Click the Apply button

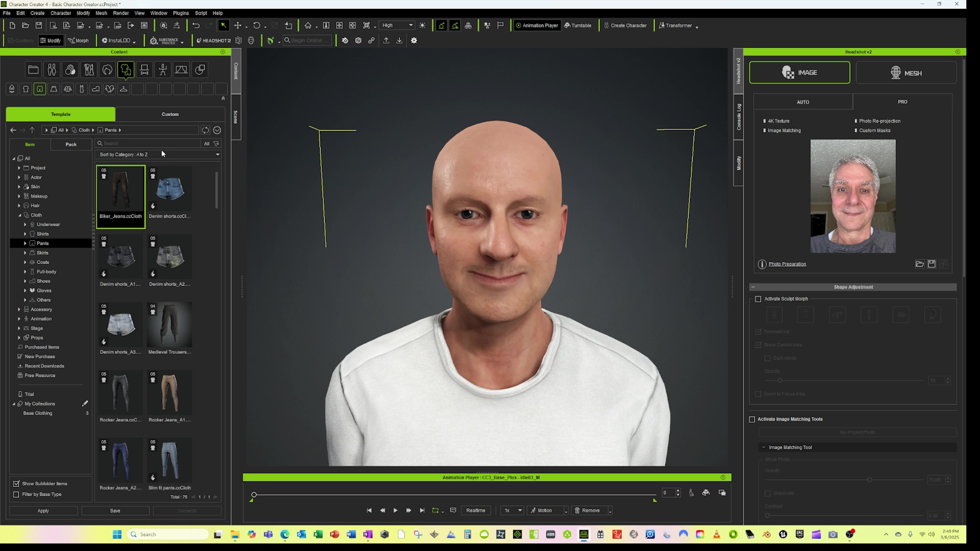pyautogui.click(x=43, y=511)
